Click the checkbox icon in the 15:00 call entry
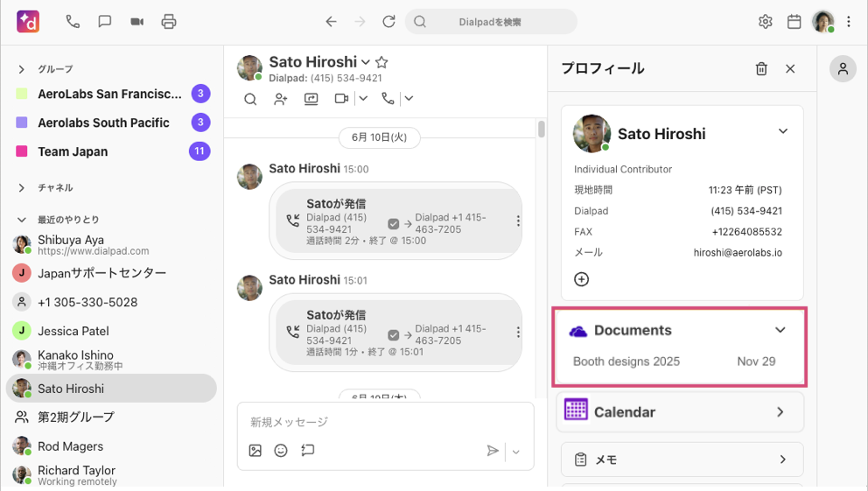Viewport: 868px width, 491px height. coord(394,223)
